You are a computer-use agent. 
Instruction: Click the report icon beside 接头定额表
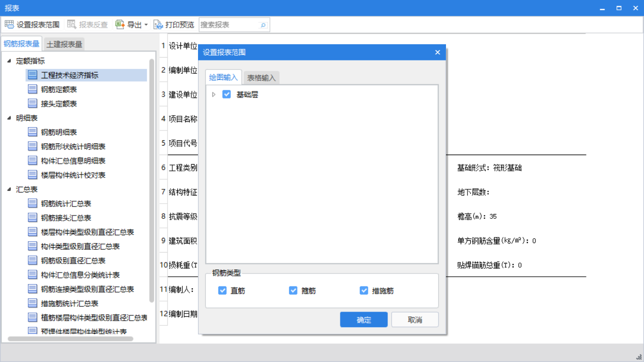[32, 103]
